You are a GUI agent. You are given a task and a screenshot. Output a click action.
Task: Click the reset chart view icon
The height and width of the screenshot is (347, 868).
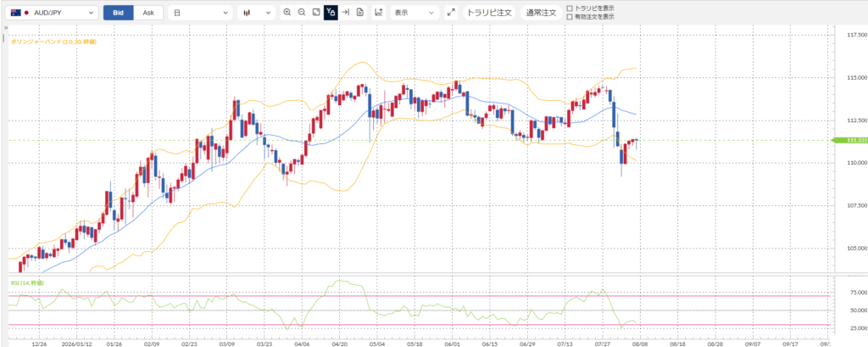(x=316, y=12)
